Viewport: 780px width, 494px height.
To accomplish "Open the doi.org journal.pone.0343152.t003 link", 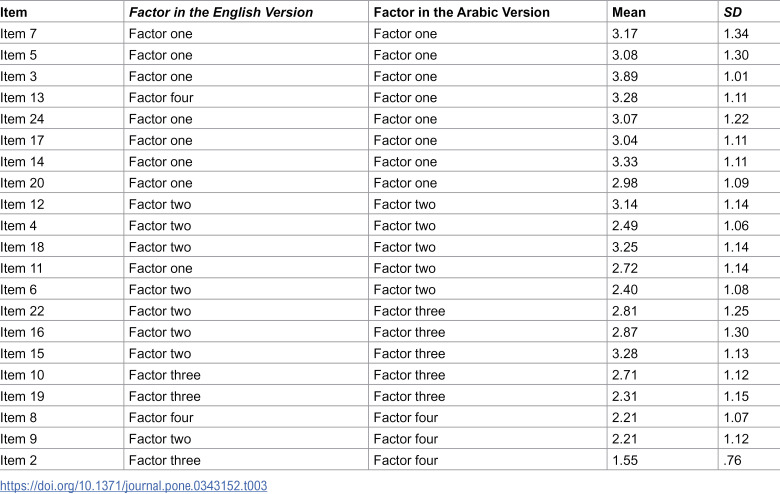I will 133,486.
